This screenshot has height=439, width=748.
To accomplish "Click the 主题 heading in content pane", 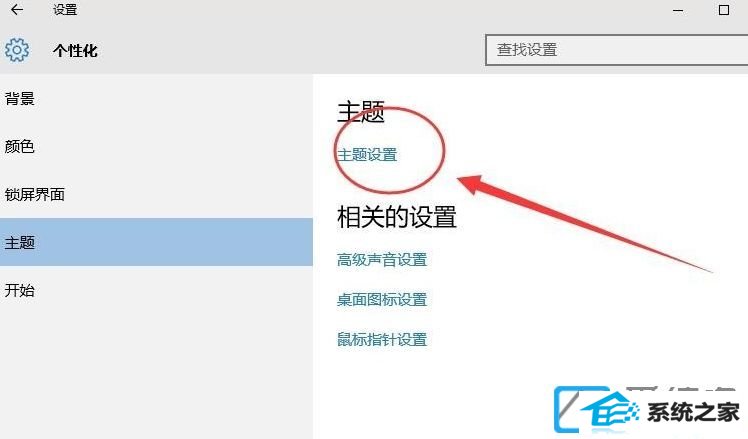I will 361,112.
